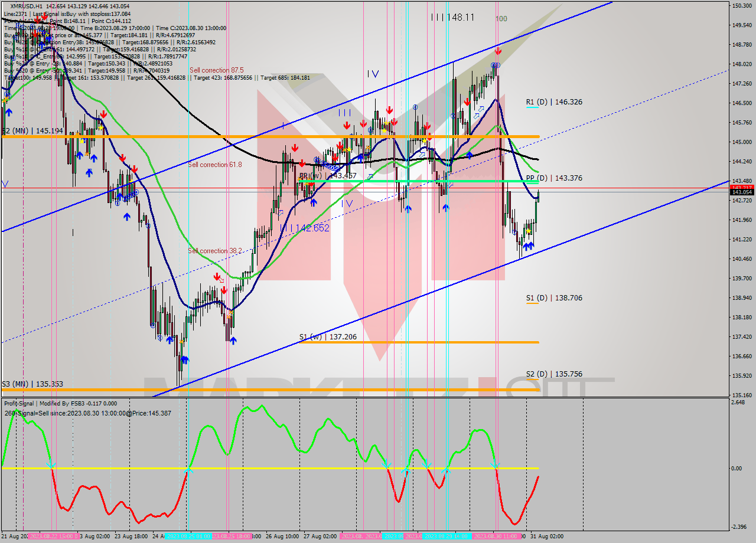The width and height of the screenshot is (756, 543).
Task: Click the twin blue up arrows near 141.22
Action: [527, 246]
